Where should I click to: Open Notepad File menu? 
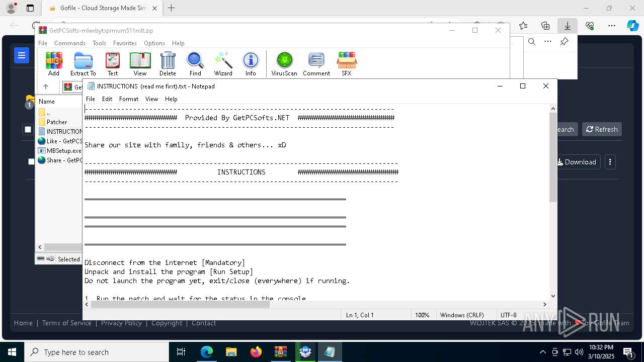[91, 99]
